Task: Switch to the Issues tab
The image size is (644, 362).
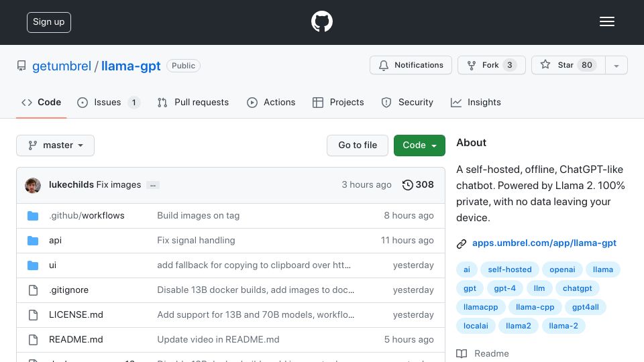Action: pos(109,102)
